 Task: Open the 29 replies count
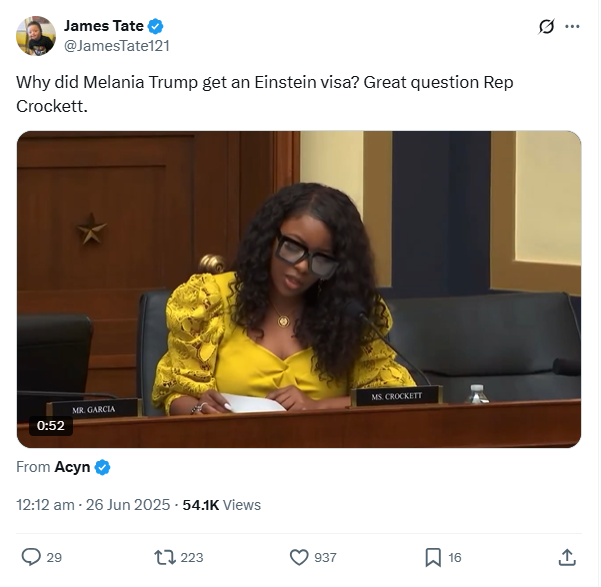54,557
